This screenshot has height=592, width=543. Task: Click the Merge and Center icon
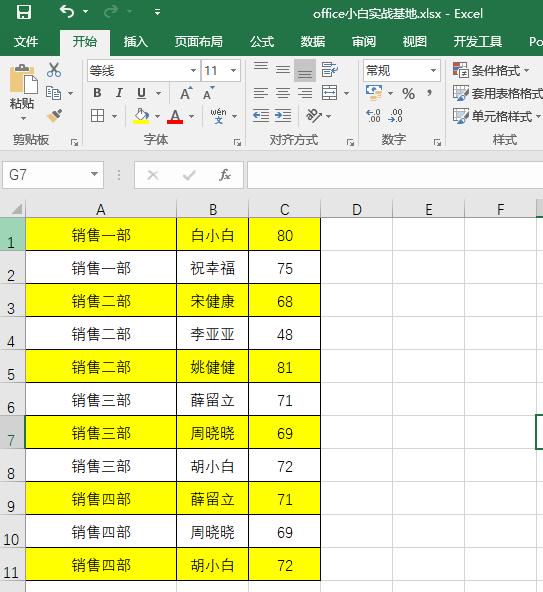(x=329, y=93)
